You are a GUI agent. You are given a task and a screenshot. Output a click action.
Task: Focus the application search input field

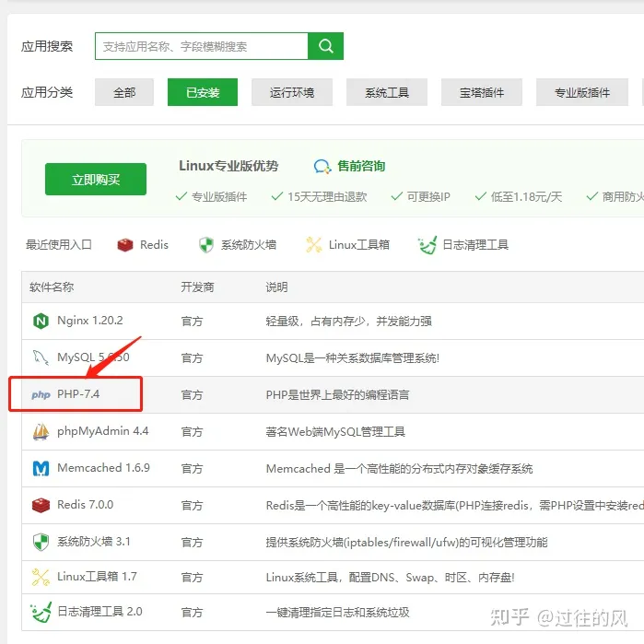click(x=201, y=46)
